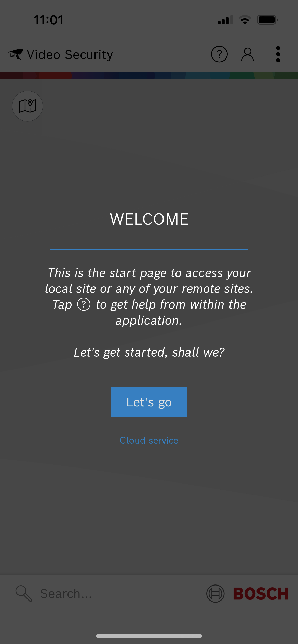Tap the circular Bosch anchor logo icon
This screenshot has width=298, height=644.
[x=215, y=594]
